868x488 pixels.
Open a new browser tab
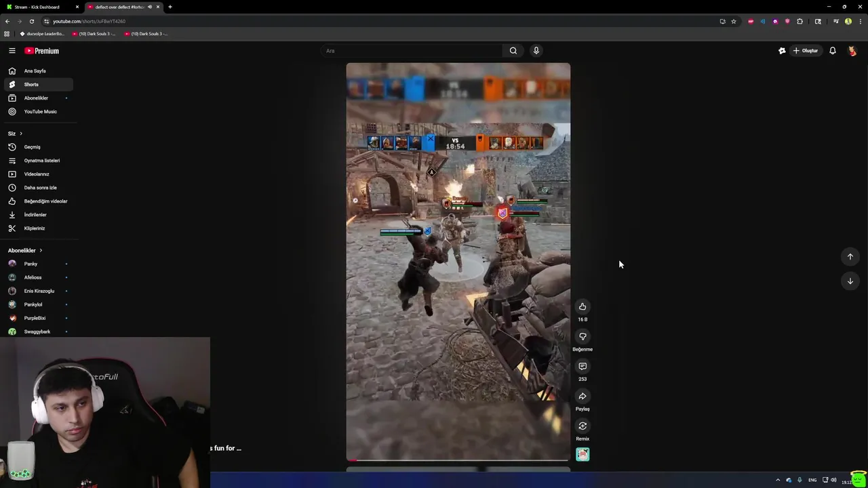170,7
